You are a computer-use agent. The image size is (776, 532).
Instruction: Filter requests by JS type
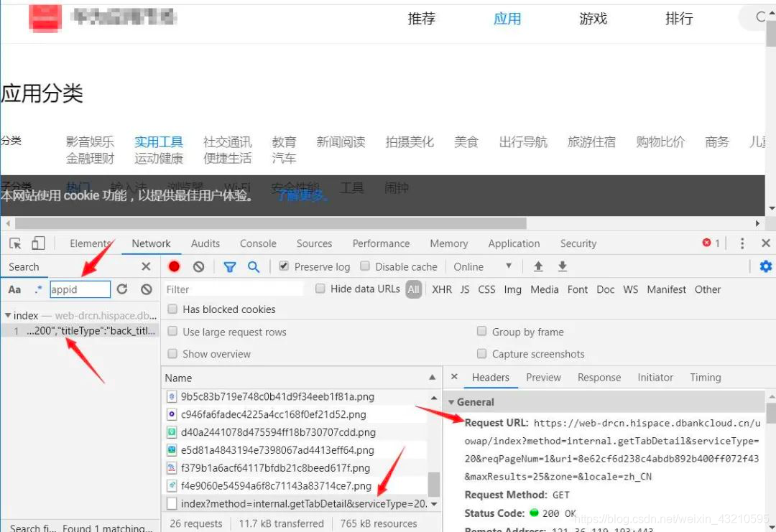pos(464,289)
